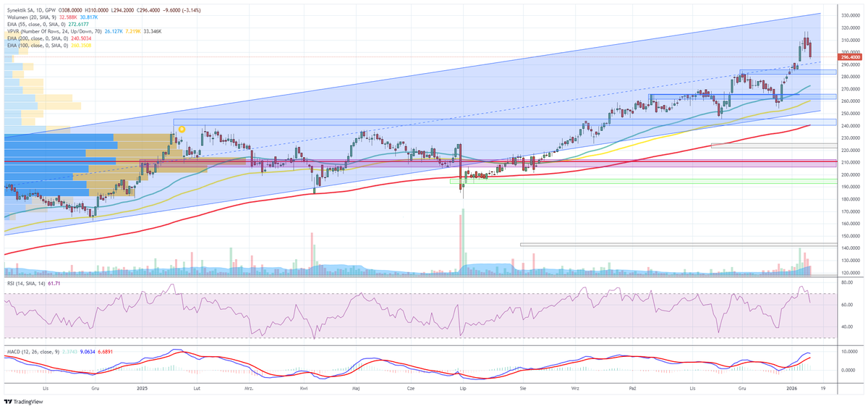
Task: Click the Wrz month label on time axis
Action: pos(576,389)
